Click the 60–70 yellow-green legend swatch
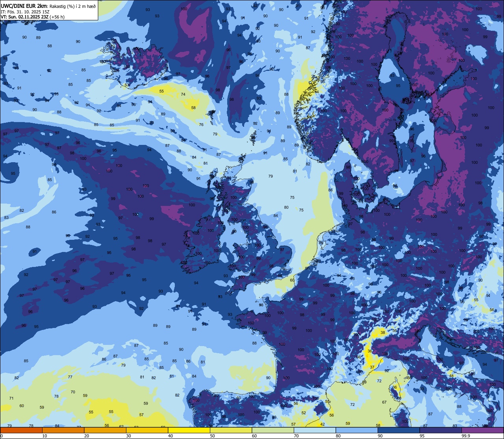This screenshot has width=504, height=439. [x=273, y=430]
